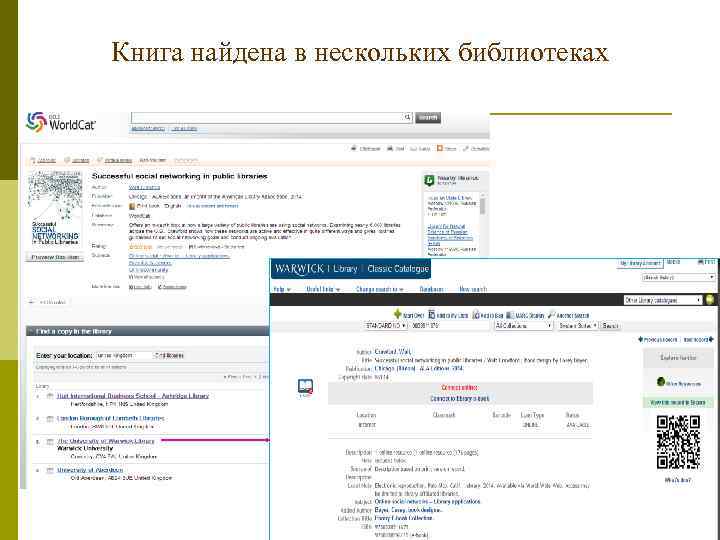Screen dimensions: 720x540
Task: Open the Crawford, Walt author link
Action: coord(393,352)
